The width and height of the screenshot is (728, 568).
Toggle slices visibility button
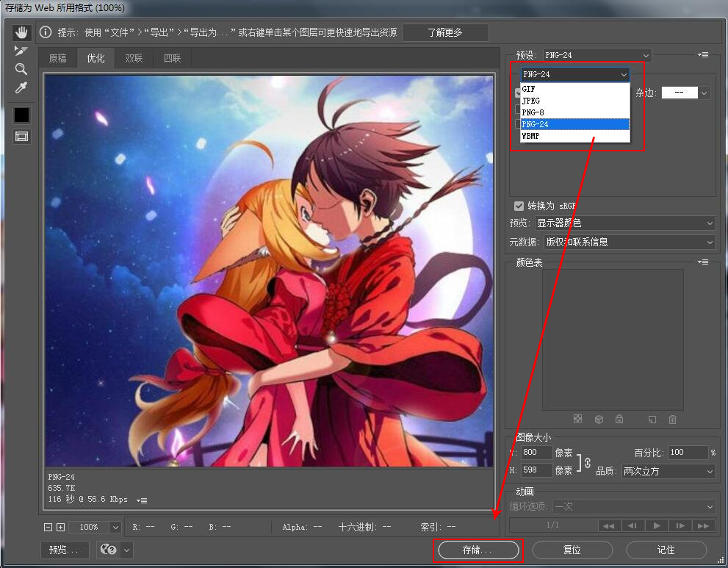click(21, 137)
